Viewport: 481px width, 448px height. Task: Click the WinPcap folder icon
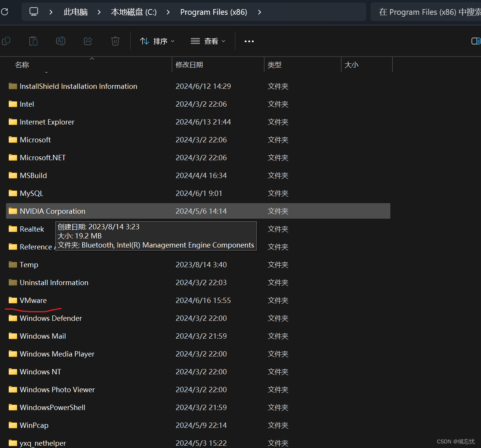tap(13, 425)
